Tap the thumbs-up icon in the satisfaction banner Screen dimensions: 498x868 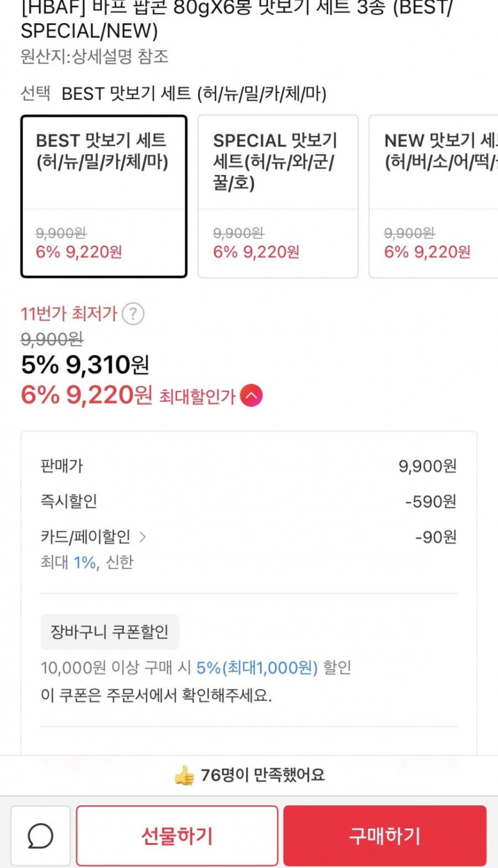[x=184, y=775]
